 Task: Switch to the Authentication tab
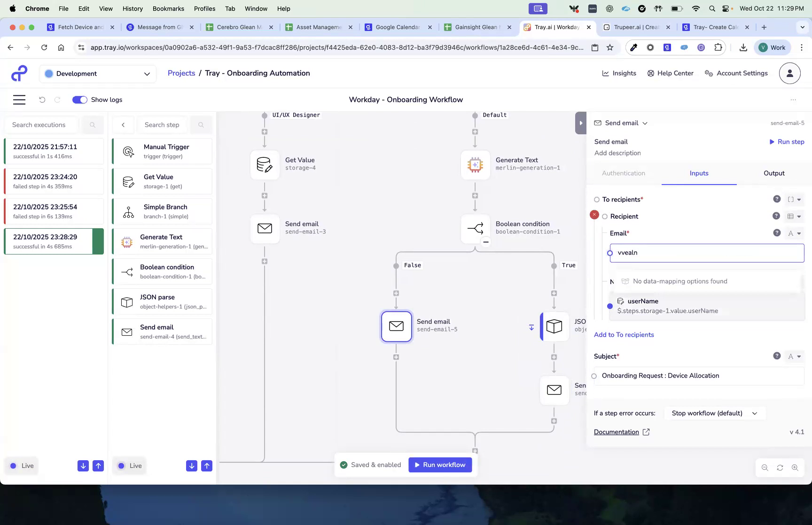[x=624, y=173]
